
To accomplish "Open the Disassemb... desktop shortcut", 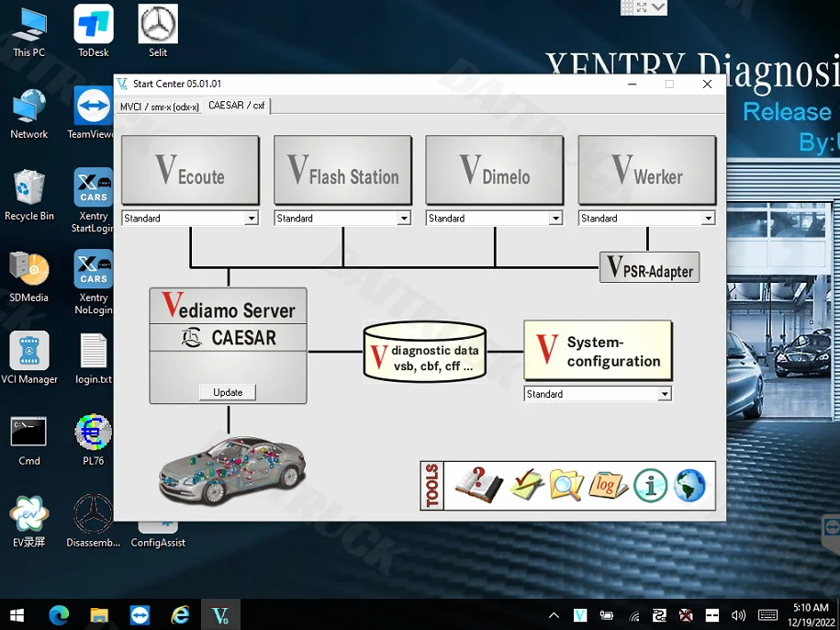I will (x=94, y=522).
